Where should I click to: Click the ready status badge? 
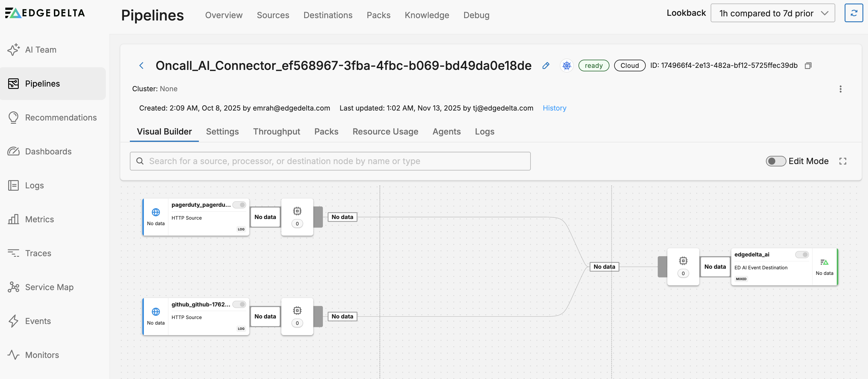coord(594,65)
